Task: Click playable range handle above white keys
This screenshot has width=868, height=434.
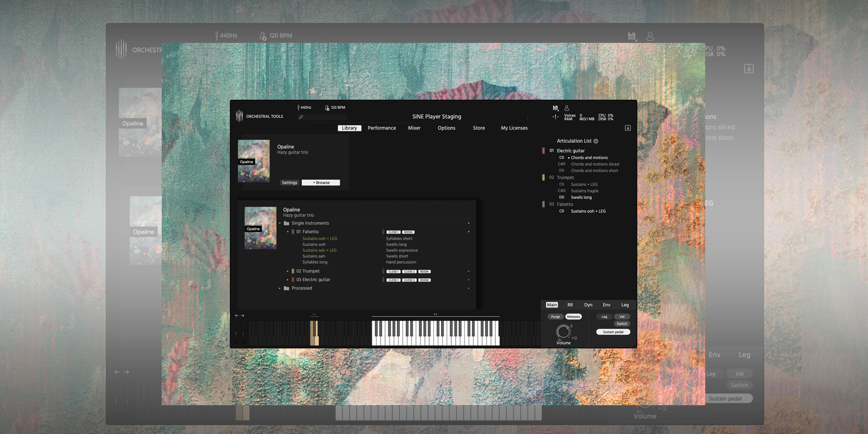Action: coord(435,314)
